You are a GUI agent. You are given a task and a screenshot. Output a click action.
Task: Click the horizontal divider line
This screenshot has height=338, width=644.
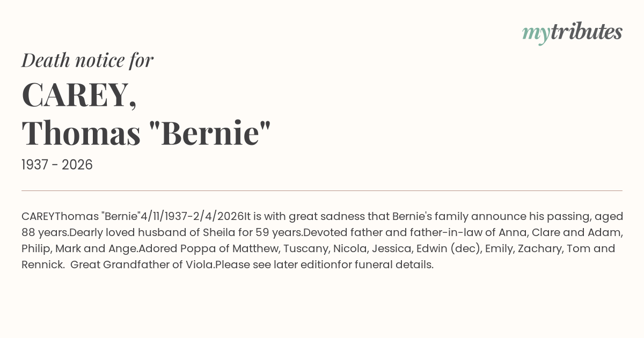(322, 190)
